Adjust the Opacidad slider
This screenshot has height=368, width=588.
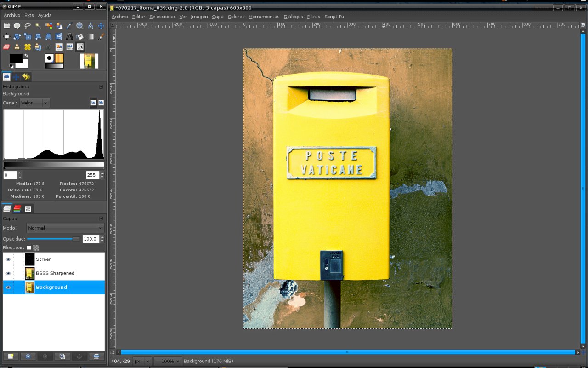pyautogui.click(x=53, y=239)
